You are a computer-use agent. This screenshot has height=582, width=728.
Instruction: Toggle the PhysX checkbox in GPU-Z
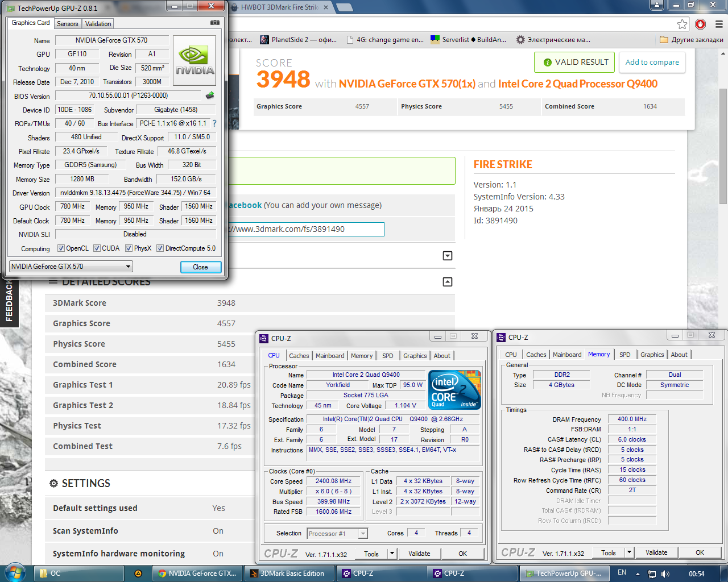(129, 248)
